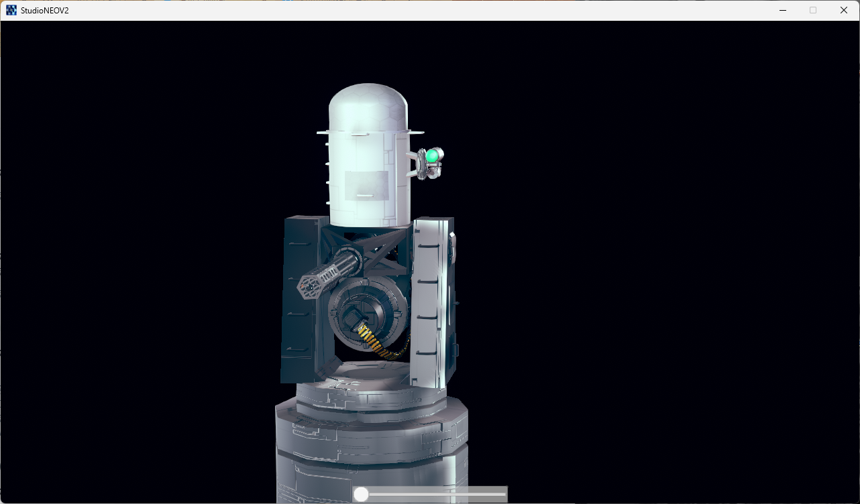Click the dark left side armor panel
This screenshot has height=504, width=860.
(x=301, y=295)
